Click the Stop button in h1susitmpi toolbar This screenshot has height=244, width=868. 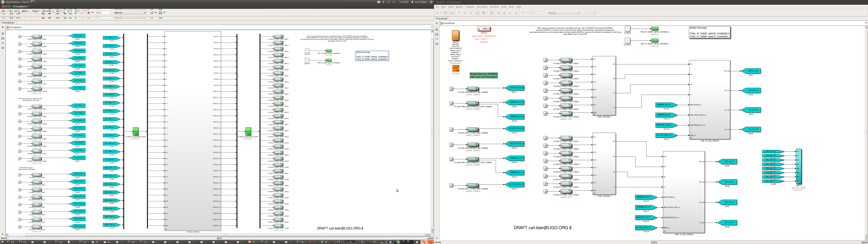[x=516, y=13]
